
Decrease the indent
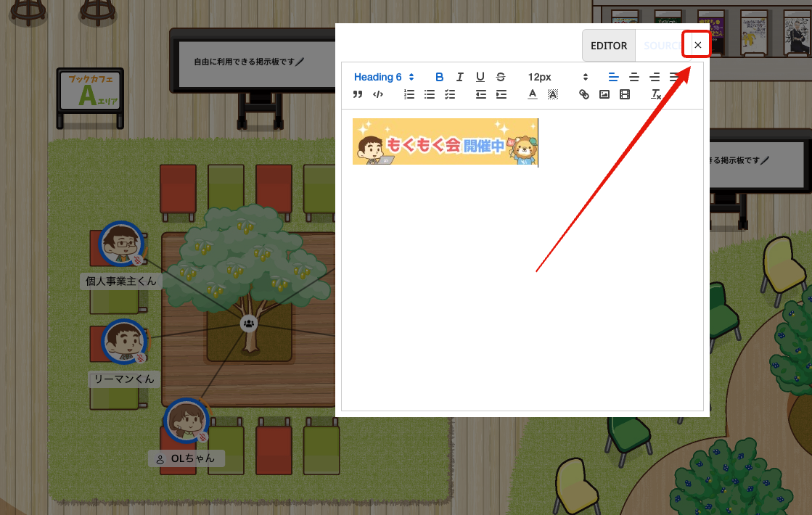coord(480,94)
